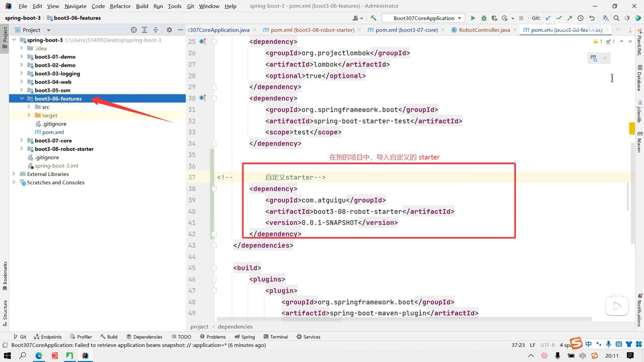This screenshot has width=644, height=362.
Task: Select opened file target icon in Project panel
Action: click(134, 30)
